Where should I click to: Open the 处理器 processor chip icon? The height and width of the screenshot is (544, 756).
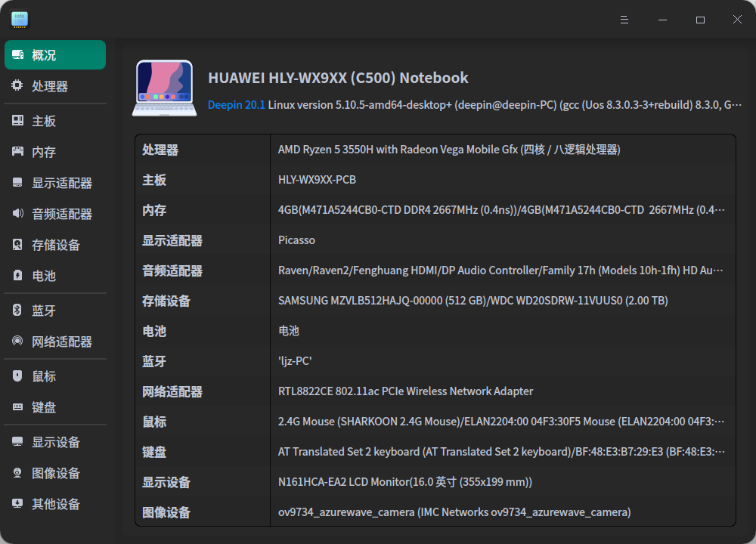[x=17, y=86]
